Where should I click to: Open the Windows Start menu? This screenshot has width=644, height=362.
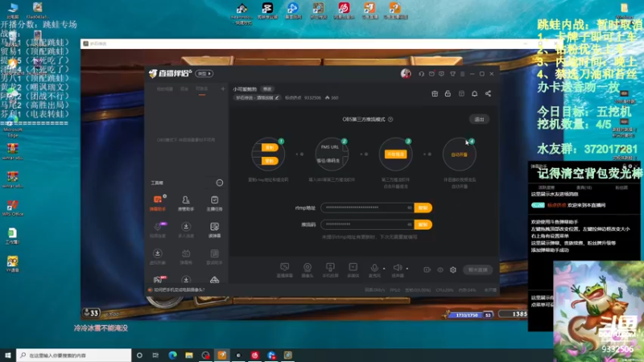point(8,355)
